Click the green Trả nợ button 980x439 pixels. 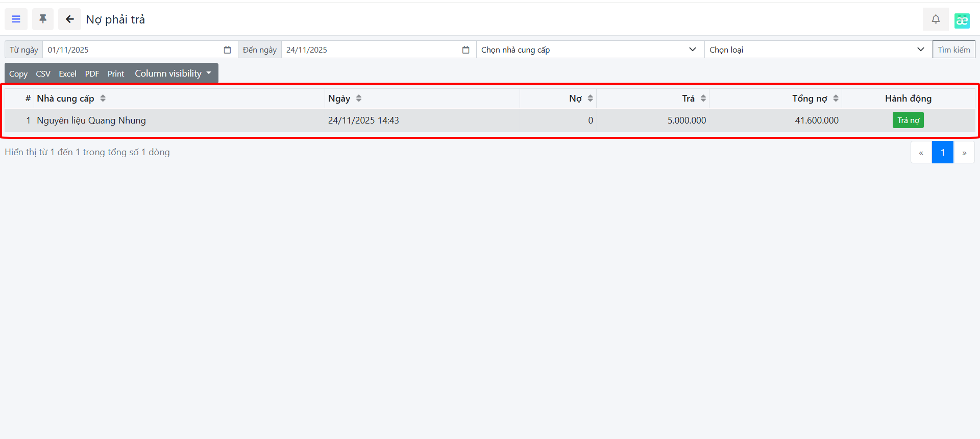(x=908, y=120)
